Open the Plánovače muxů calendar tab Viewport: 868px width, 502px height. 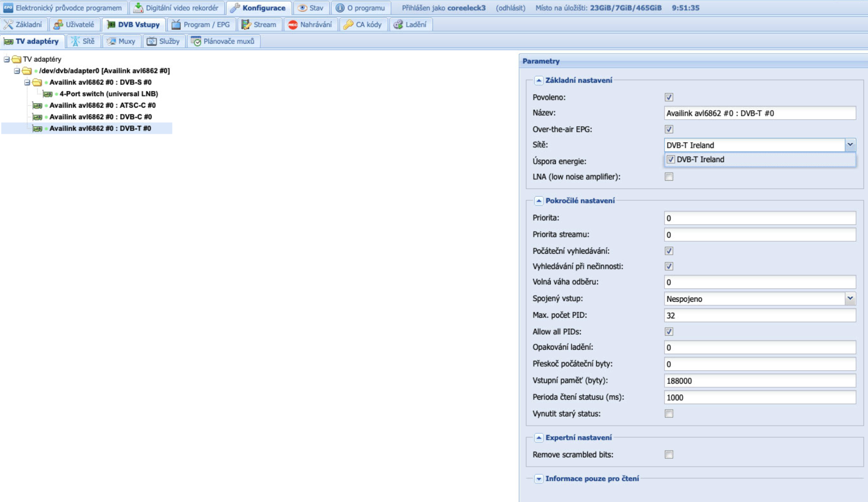click(x=223, y=41)
